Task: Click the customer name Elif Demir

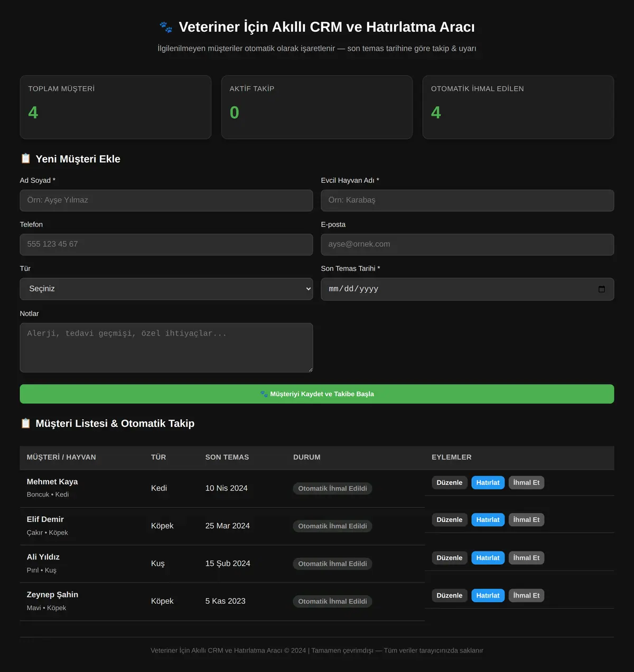Action: 45,519
